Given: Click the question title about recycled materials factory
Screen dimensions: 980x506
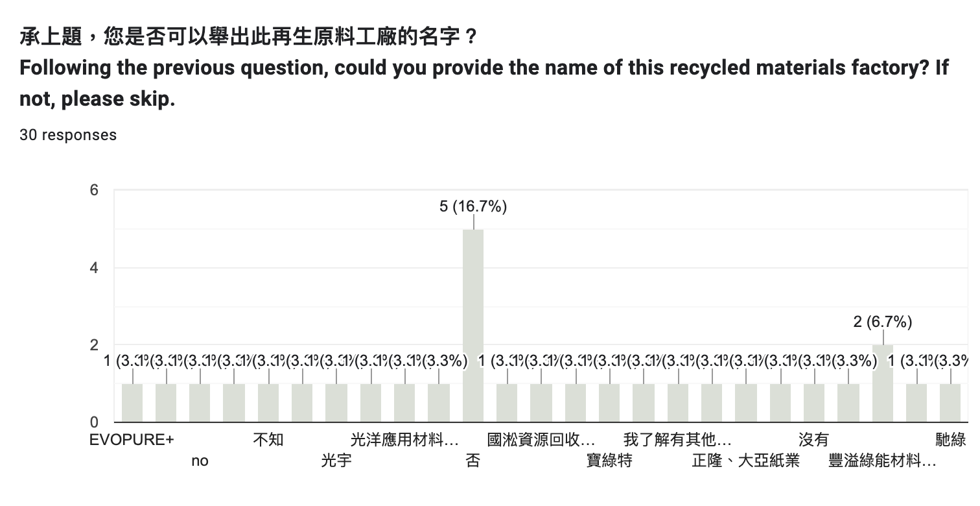Looking at the screenshot, I should point(484,67).
